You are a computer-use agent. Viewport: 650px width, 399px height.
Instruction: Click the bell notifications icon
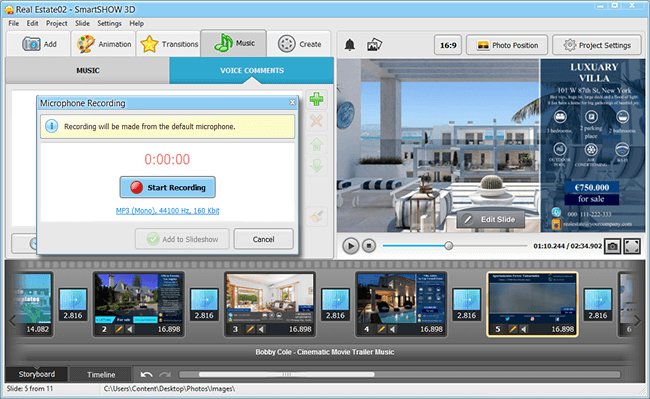(x=350, y=45)
